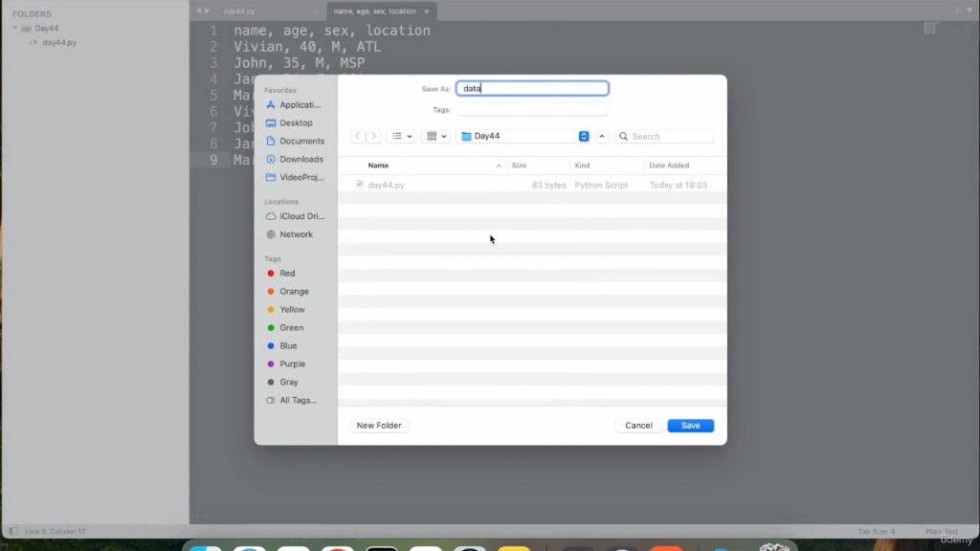
Task: Cancel the save dialog
Action: coord(638,426)
